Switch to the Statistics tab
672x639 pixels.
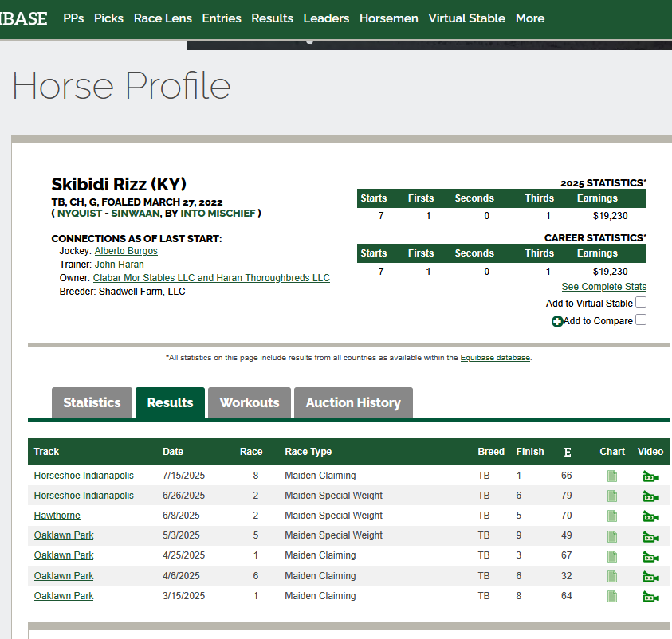92,402
